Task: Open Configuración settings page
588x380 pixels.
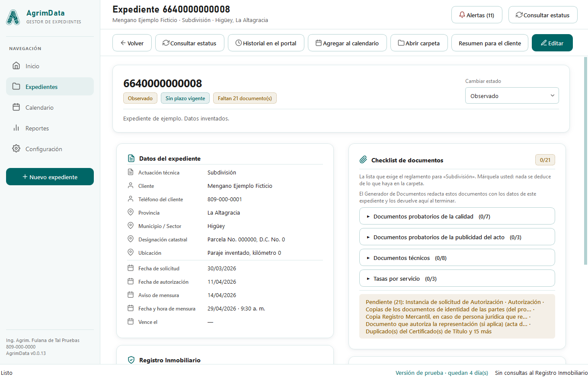Action: (x=50, y=149)
